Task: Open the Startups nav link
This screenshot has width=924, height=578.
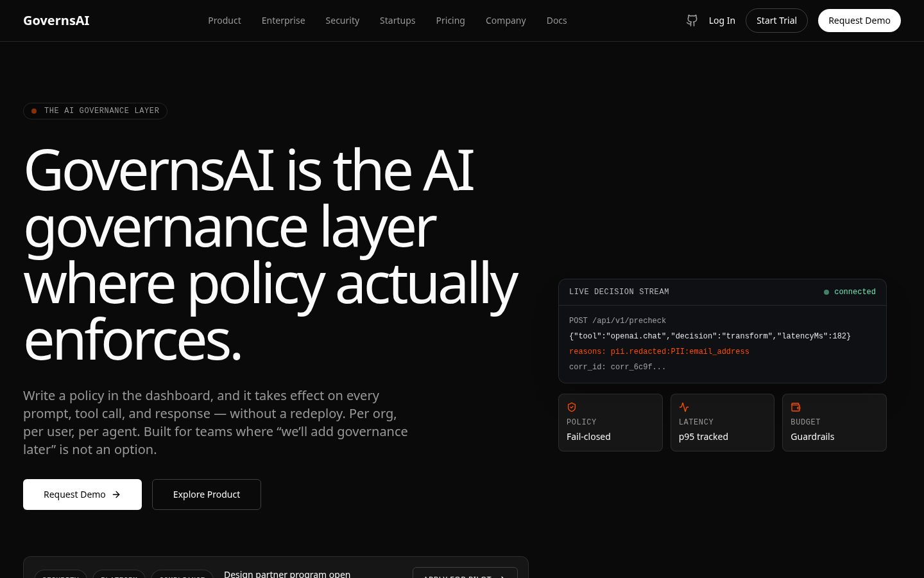Action: pyautogui.click(x=397, y=21)
